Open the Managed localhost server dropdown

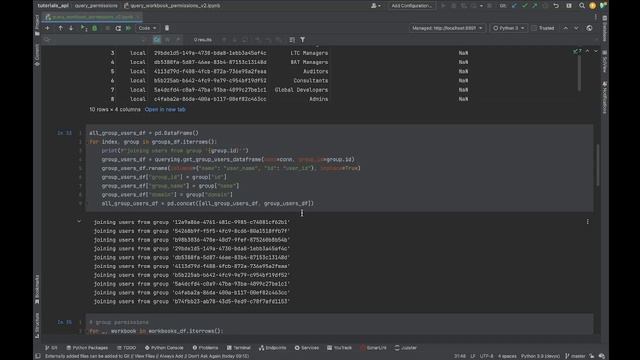[x=447, y=28]
